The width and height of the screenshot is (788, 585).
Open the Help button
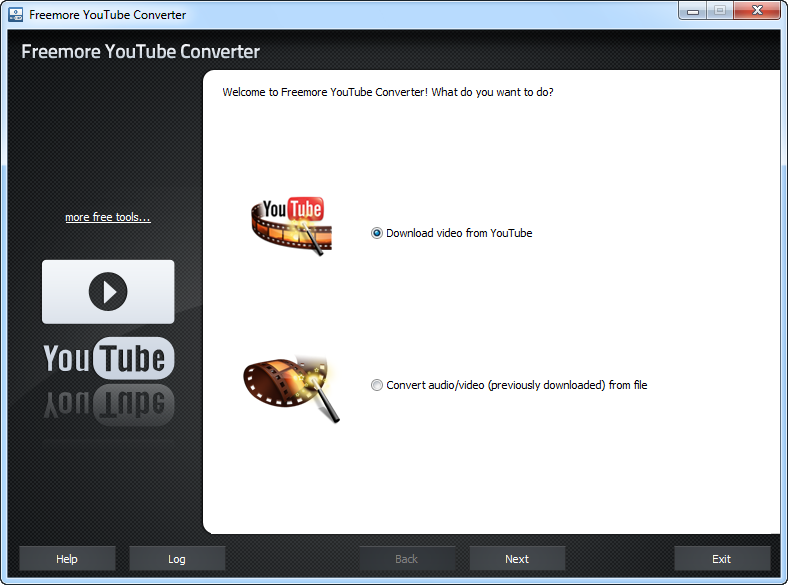[67, 559]
